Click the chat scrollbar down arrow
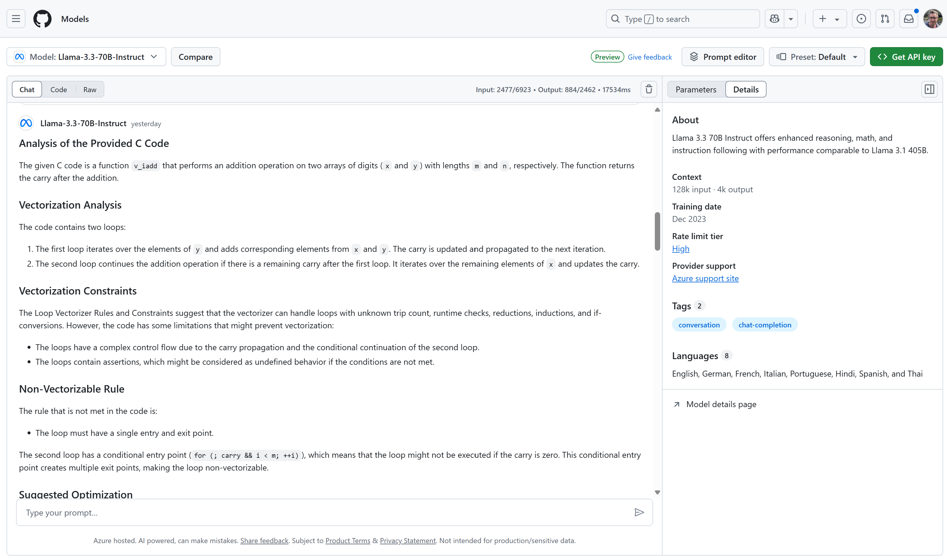Viewport: 947px width, 560px height. (657, 492)
